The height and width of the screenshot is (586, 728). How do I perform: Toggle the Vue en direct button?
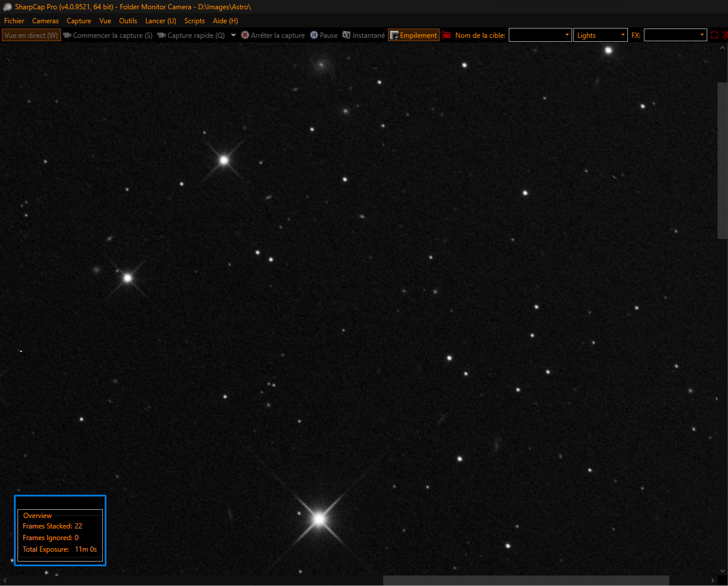(31, 35)
